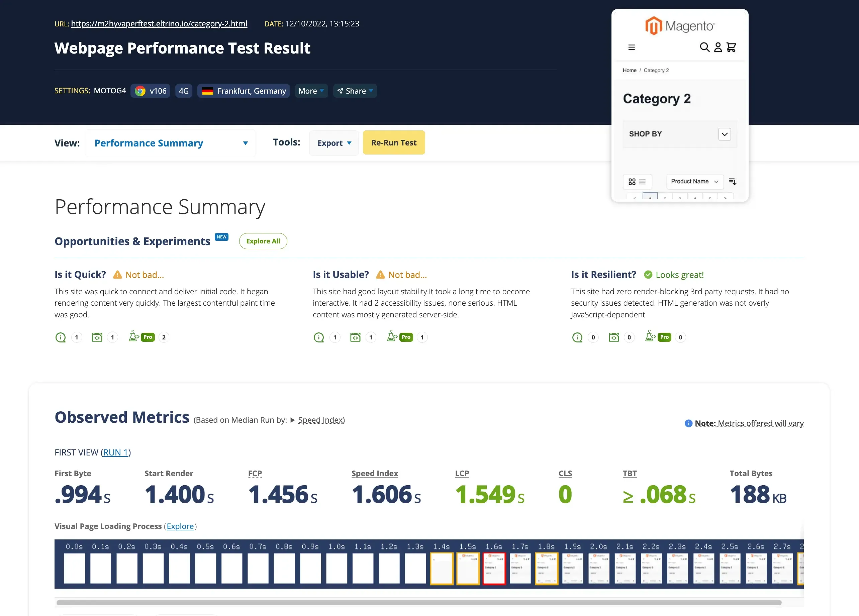
Task: Click the shopping cart icon in preview
Action: pos(731,47)
